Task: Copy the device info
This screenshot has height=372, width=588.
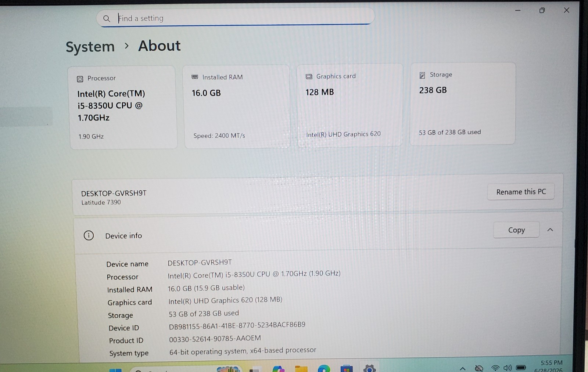Action: click(516, 230)
